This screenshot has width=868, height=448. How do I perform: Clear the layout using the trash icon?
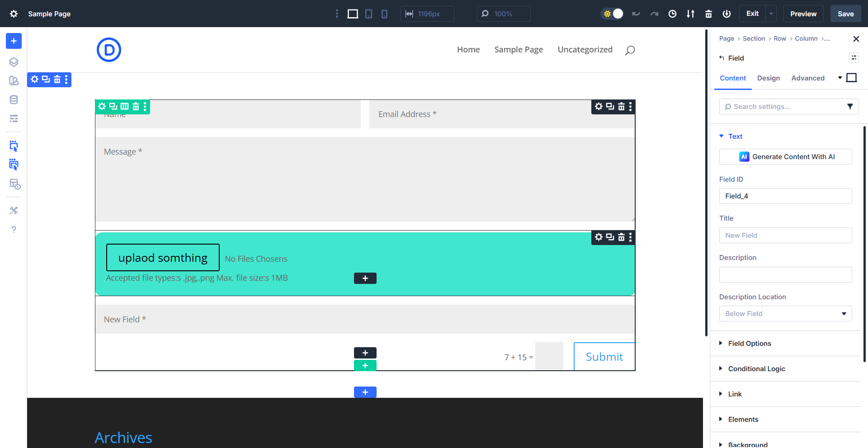(708, 14)
